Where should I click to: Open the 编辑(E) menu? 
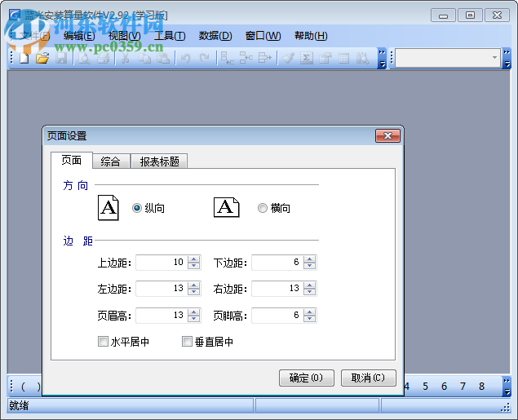pos(79,36)
